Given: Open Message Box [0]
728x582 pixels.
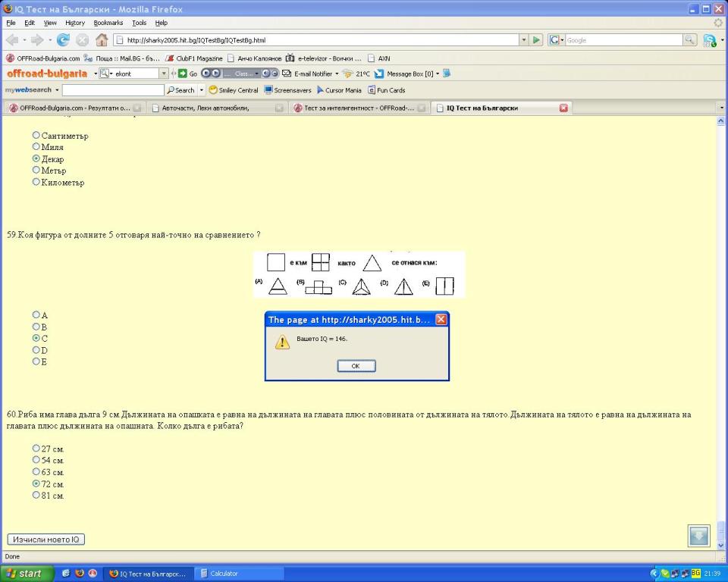Looking at the screenshot, I should click(x=404, y=74).
